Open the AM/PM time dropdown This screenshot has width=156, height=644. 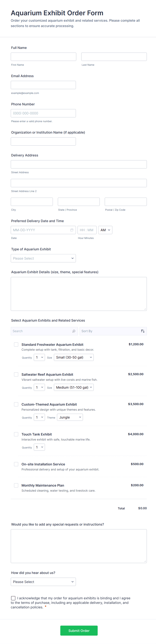tap(105, 230)
